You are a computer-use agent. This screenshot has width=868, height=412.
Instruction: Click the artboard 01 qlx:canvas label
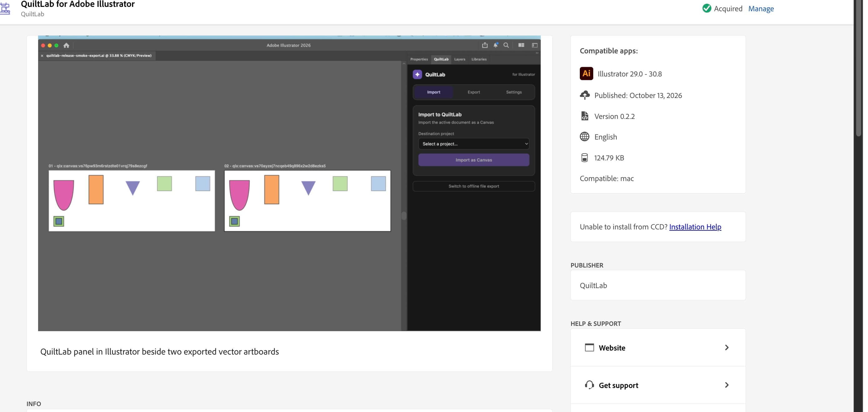point(98,166)
